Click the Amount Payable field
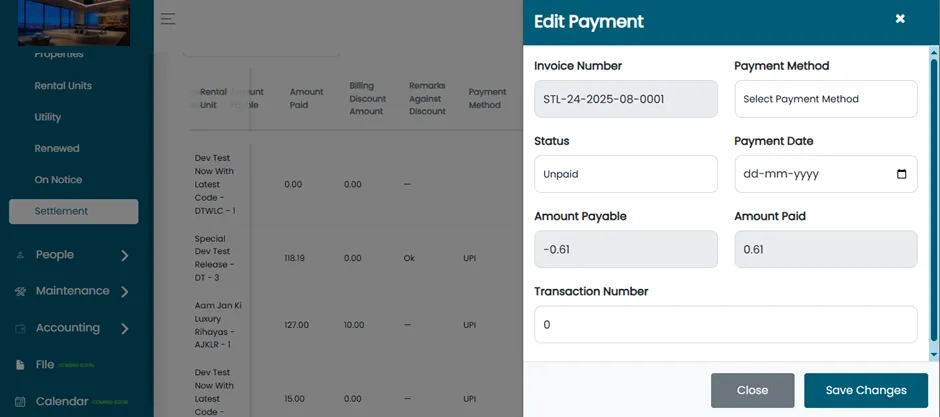Screen dimensions: 940x417 [625, 249]
